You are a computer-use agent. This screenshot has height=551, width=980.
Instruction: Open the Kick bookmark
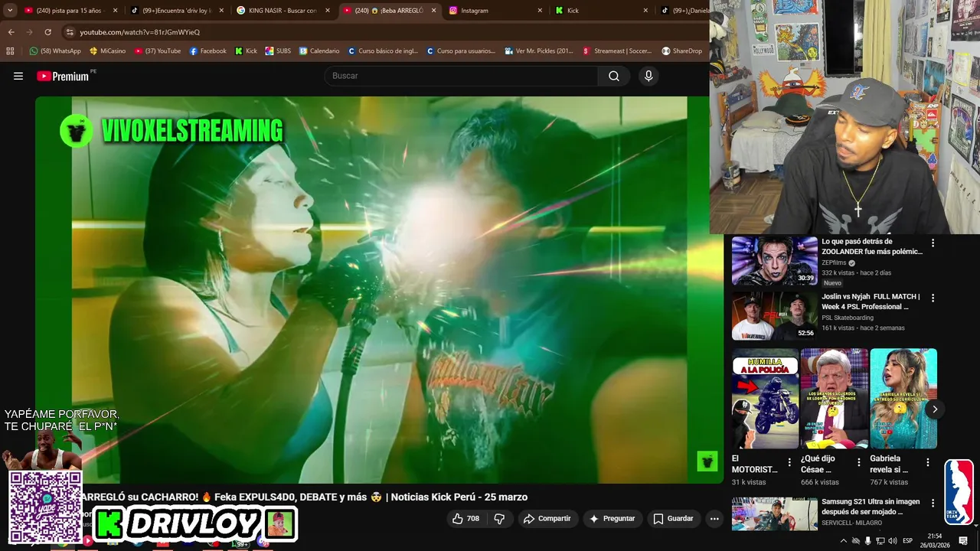[x=246, y=51]
